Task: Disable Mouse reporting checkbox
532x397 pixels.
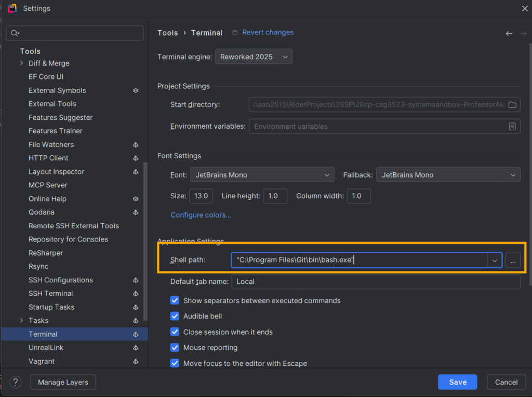Action: pyautogui.click(x=175, y=348)
